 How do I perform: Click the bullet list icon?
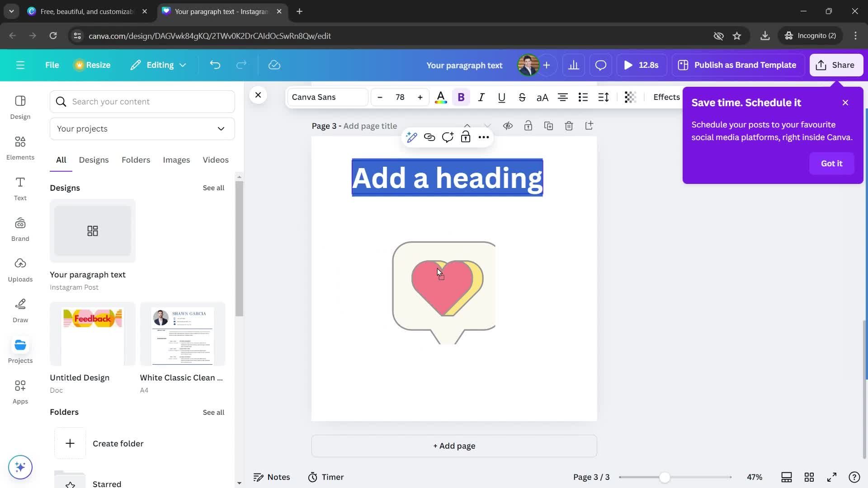pyautogui.click(x=584, y=97)
